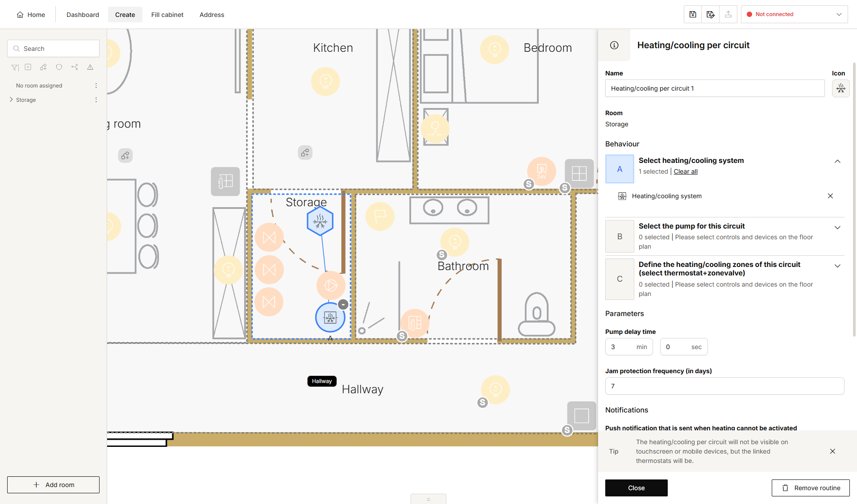The image size is (857, 504).
Task: Click the filter funnel icon in sidebar
Action: coord(15,67)
